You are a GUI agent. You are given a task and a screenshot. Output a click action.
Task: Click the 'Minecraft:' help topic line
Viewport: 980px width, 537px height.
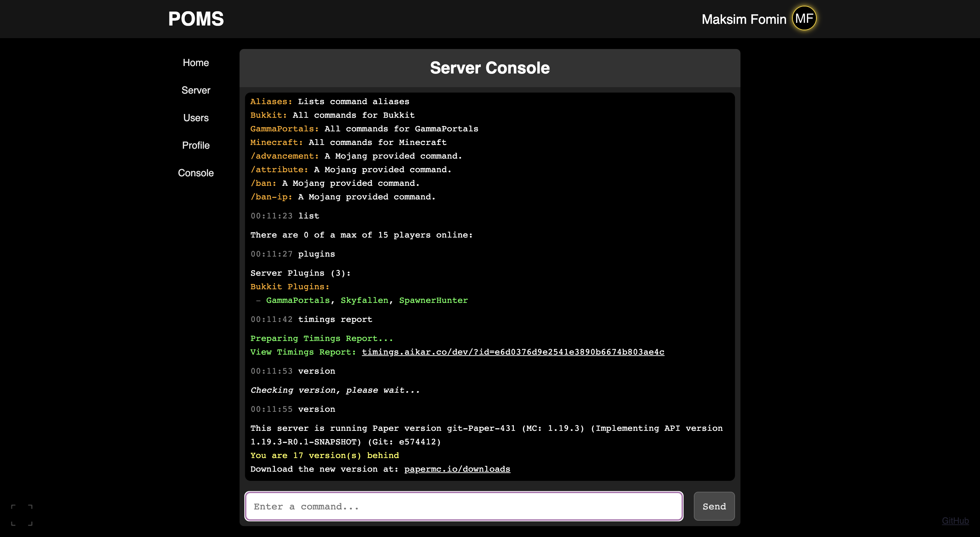(x=348, y=142)
